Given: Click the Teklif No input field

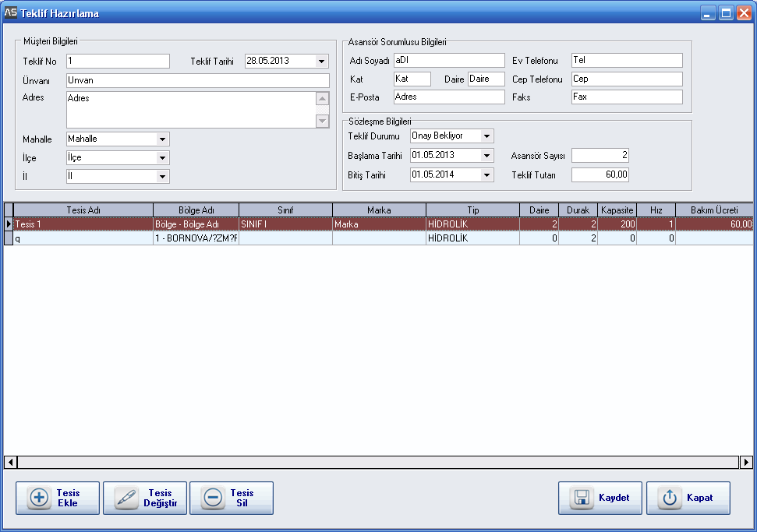Looking at the screenshot, I should tap(118, 61).
